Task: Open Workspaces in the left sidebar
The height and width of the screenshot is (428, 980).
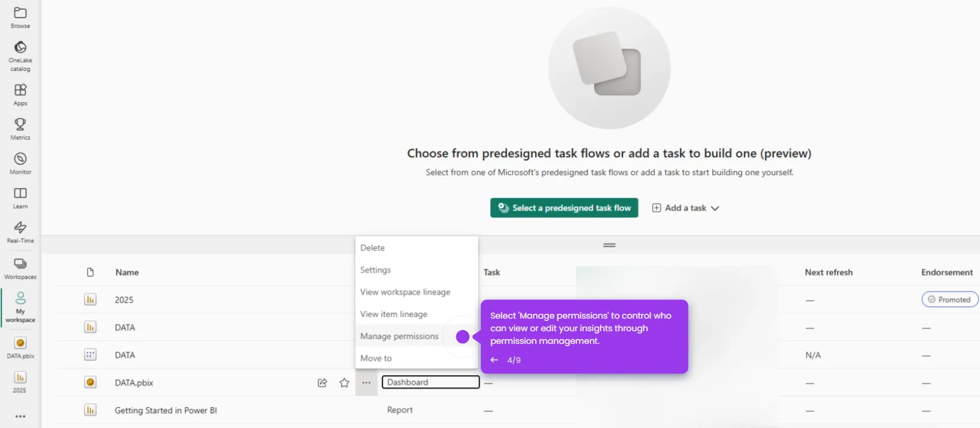Action: coord(20,268)
